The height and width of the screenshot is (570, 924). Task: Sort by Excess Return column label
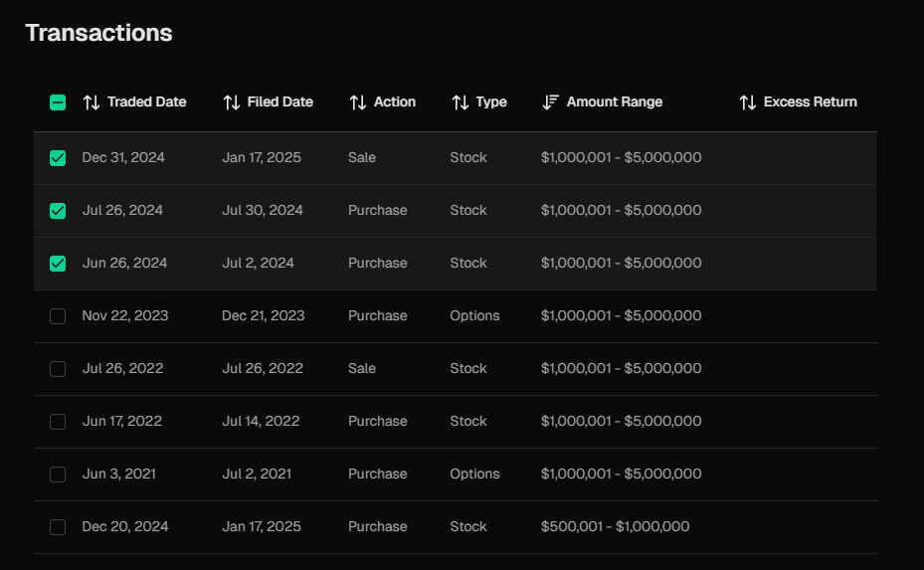(810, 102)
